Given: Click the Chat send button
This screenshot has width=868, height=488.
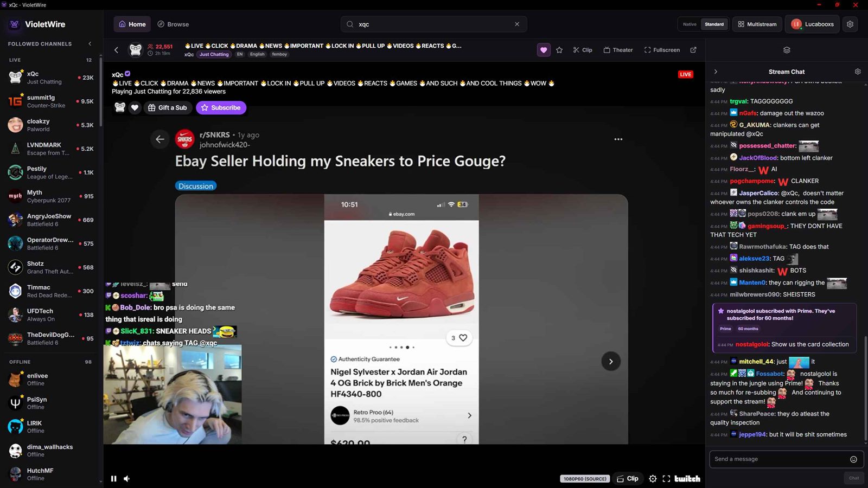Looking at the screenshot, I should (x=853, y=478).
